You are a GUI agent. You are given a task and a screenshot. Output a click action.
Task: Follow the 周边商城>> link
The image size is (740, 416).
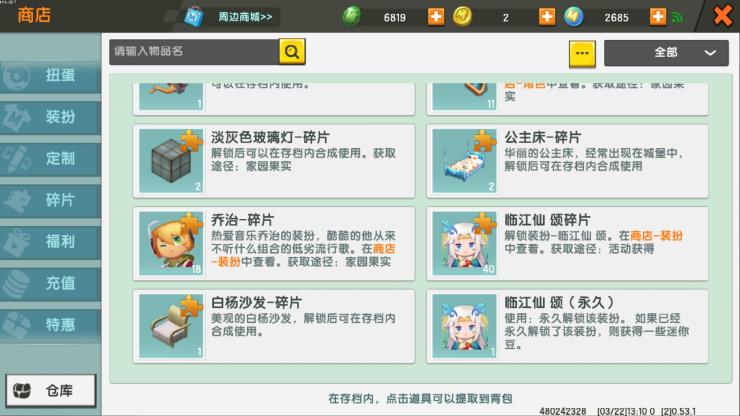(x=245, y=17)
